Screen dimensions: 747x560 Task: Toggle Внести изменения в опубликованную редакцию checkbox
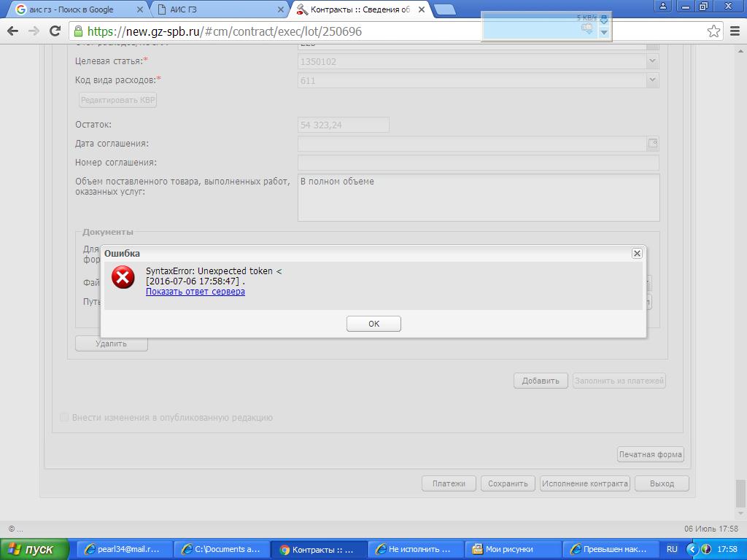click(x=64, y=418)
